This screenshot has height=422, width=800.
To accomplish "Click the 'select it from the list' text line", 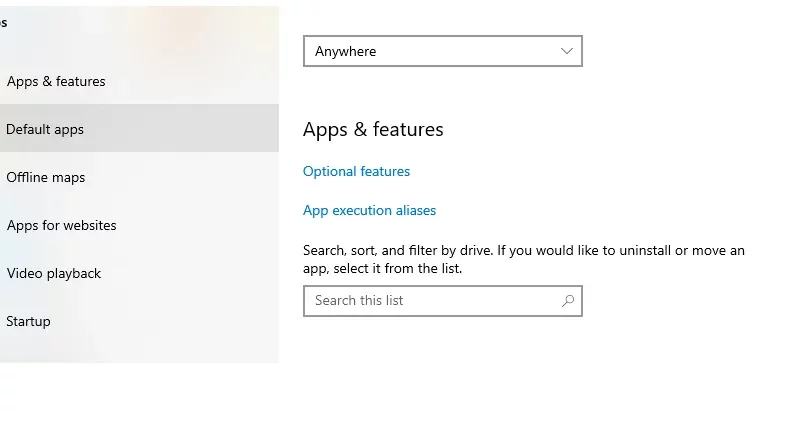I will pos(382,268).
